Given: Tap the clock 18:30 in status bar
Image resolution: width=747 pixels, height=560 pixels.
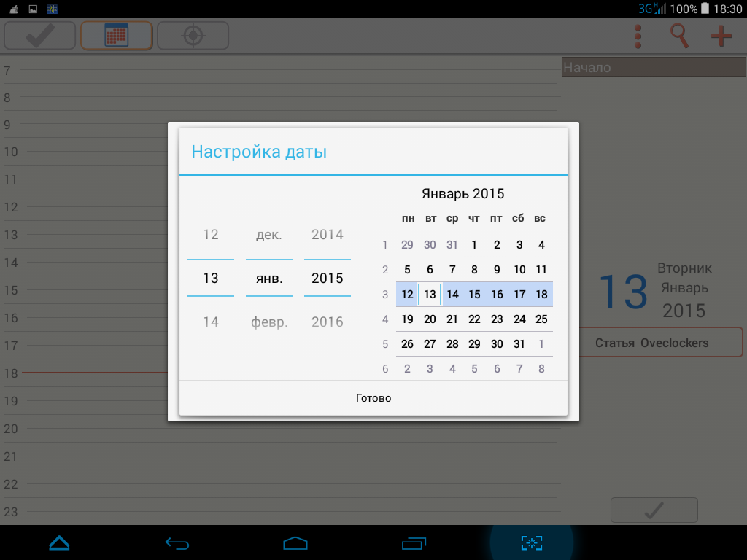Looking at the screenshot, I should pos(727,9).
